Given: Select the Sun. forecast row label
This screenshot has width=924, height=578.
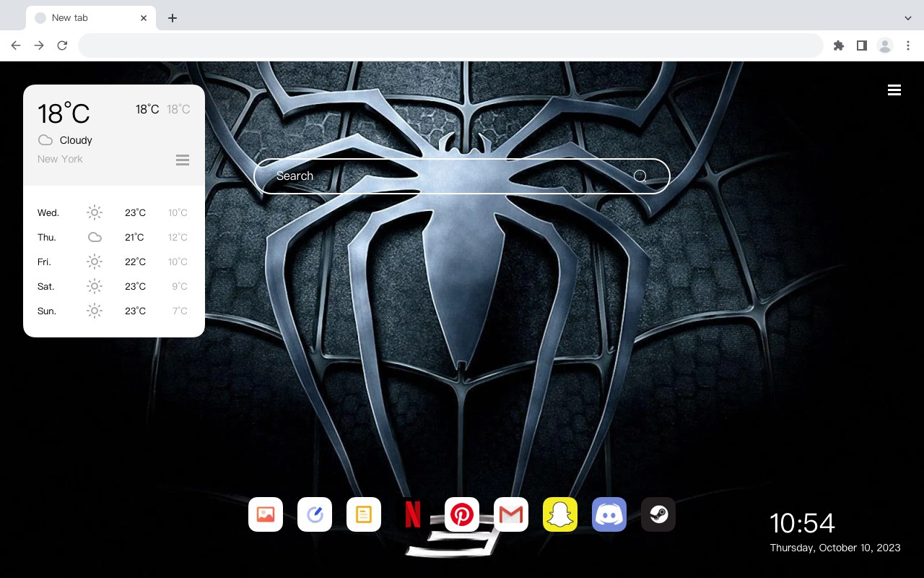Looking at the screenshot, I should pos(47,311).
